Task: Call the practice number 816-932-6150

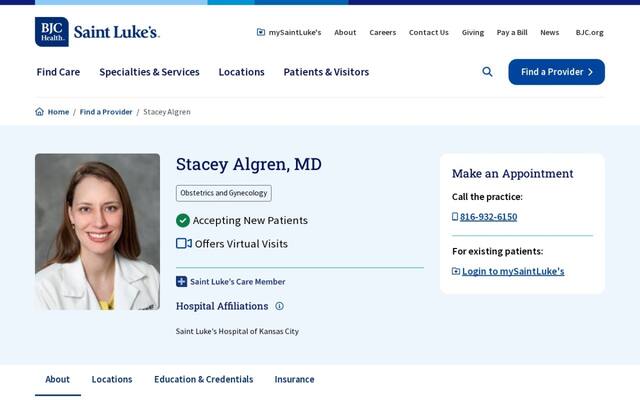Action: point(489,217)
